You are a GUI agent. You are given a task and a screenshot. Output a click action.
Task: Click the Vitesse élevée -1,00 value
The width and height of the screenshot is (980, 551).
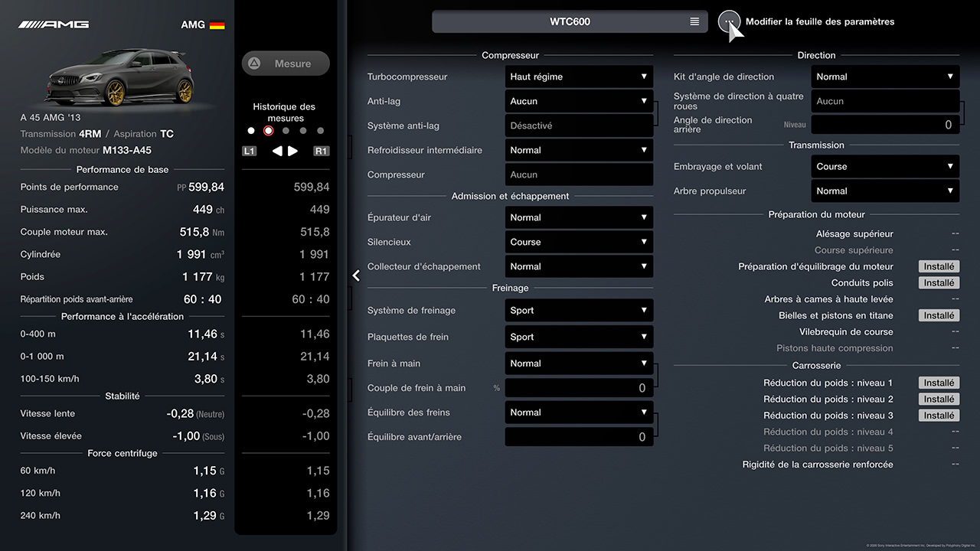click(x=198, y=436)
